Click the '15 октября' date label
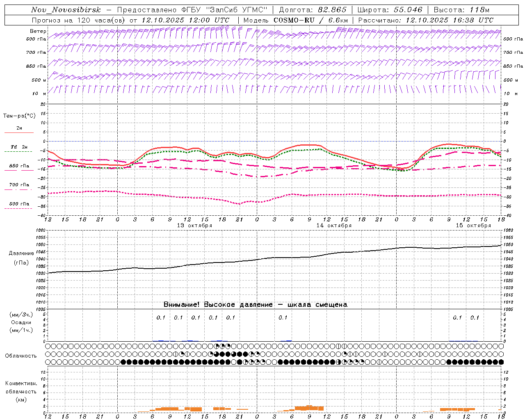Screen dimensions: 525x420 473,226
